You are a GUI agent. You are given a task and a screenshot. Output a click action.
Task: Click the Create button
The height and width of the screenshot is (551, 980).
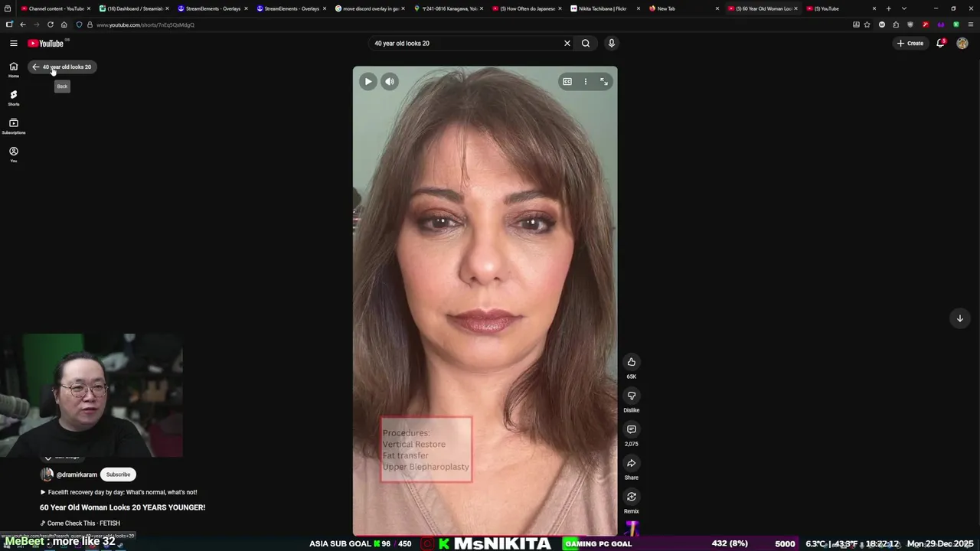click(x=910, y=44)
